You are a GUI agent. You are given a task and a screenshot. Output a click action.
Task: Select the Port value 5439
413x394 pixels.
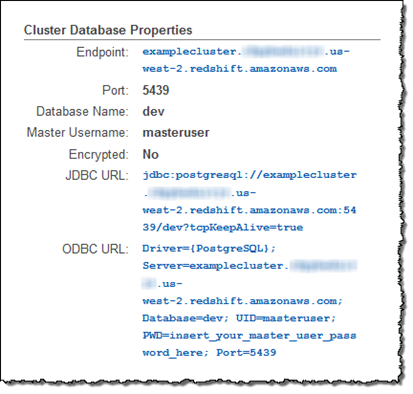point(156,90)
